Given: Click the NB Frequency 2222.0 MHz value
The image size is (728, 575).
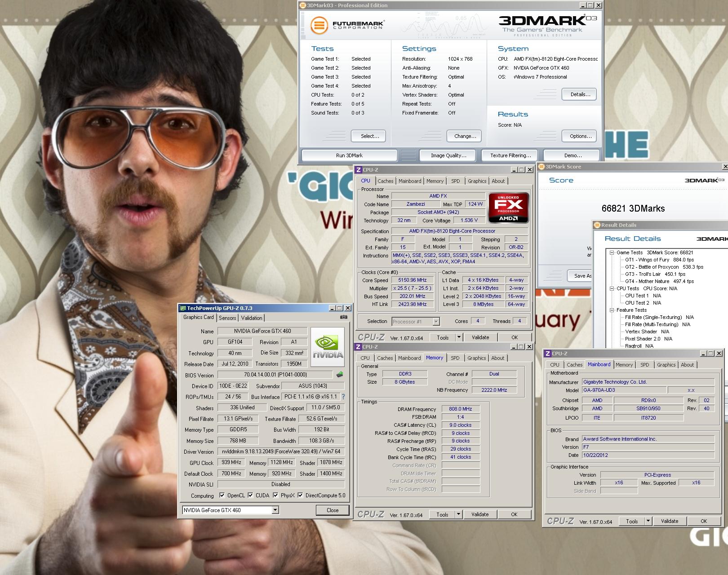Looking at the screenshot, I should [494, 390].
